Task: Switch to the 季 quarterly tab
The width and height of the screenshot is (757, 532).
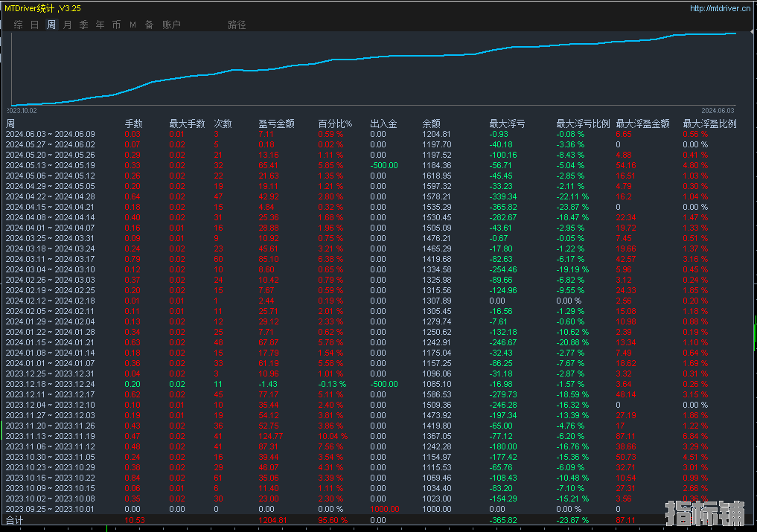Action: (83, 25)
